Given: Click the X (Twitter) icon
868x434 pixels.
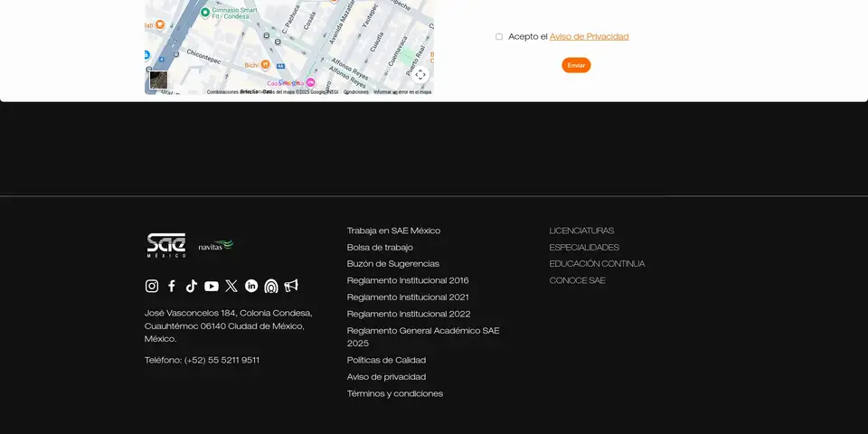Looking at the screenshot, I should 231,286.
